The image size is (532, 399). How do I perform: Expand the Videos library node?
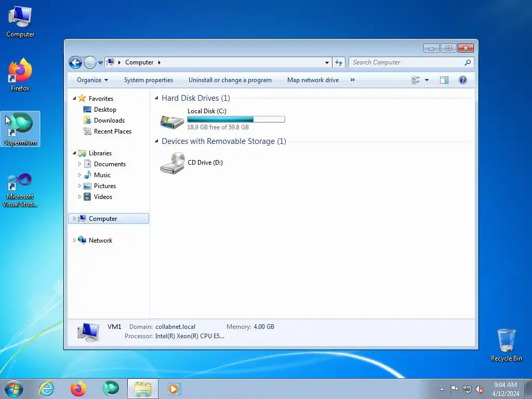tap(79, 197)
